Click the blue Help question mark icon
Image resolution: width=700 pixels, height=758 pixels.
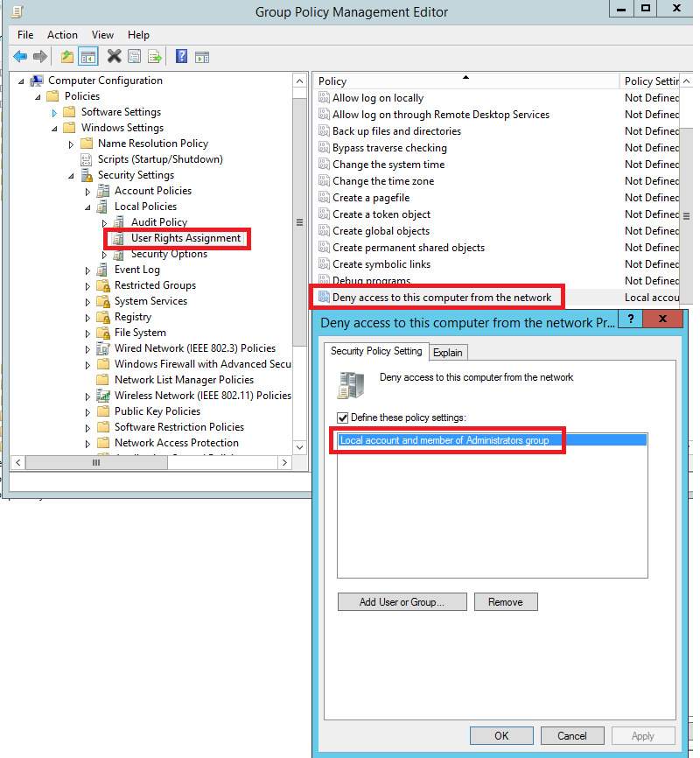point(182,57)
